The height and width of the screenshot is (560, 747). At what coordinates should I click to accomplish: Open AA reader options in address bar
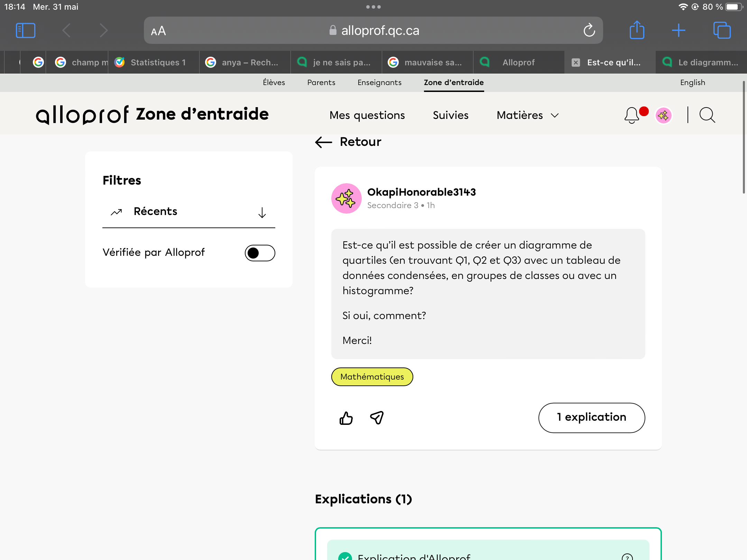158,31
